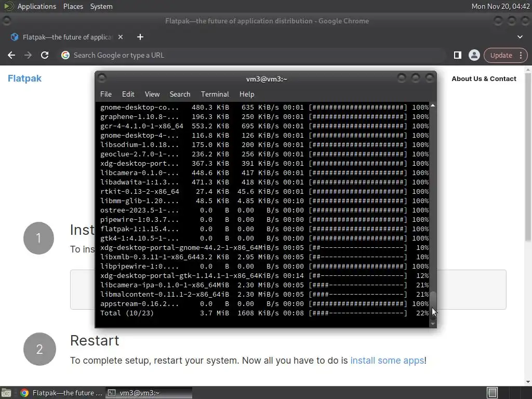This screenshot has height=399, width=532.
Task: Switch to Chrome taskbar button
Action: [61, 393]
